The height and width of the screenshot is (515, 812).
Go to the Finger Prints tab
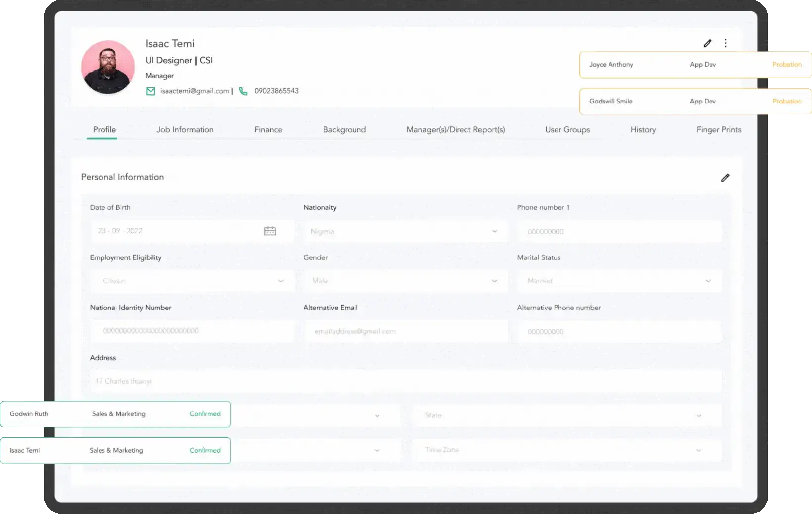pyautogui.click(x=718, y=130)
